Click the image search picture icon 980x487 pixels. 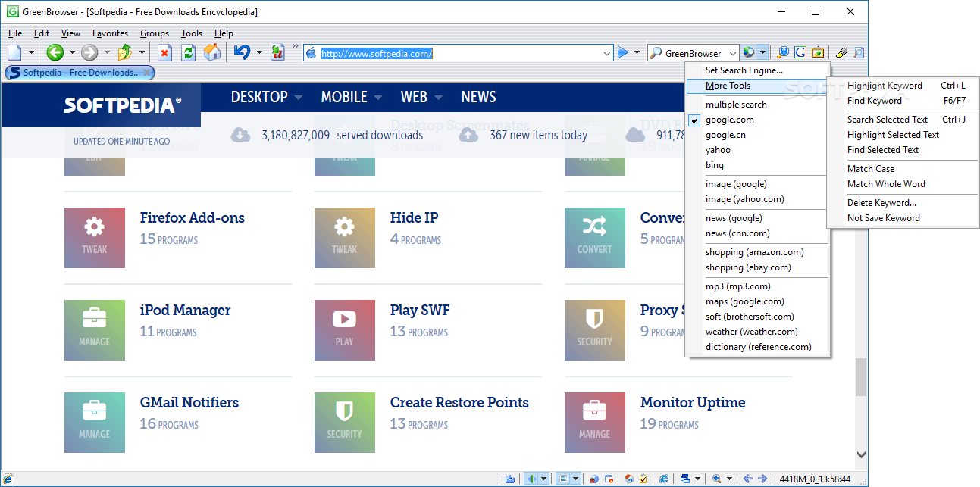[x=818, y=52]
